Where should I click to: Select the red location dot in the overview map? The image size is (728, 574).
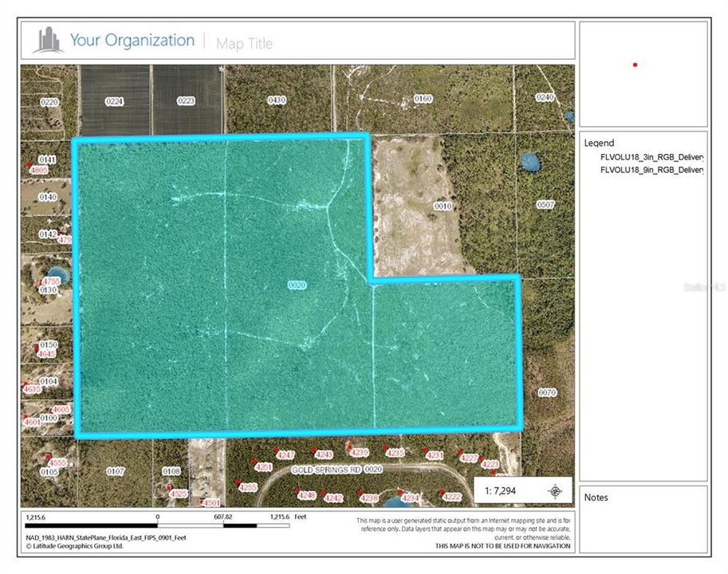point(636,65)
